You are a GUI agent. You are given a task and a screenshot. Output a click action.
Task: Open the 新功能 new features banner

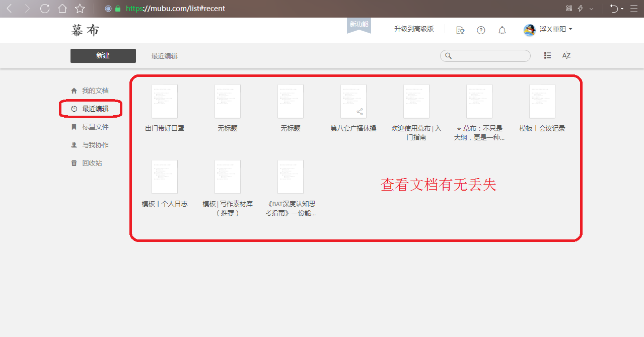pyautogui.click(x=358, y=25)
